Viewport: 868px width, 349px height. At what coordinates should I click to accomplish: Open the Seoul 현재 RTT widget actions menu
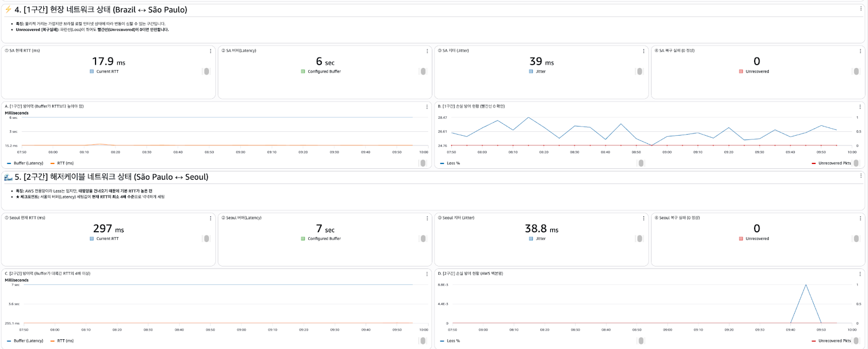click(x=210, y=218)
